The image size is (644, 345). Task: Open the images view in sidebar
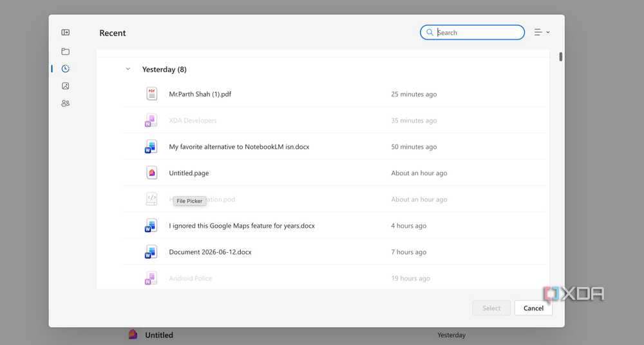click(x=65, y=86)
